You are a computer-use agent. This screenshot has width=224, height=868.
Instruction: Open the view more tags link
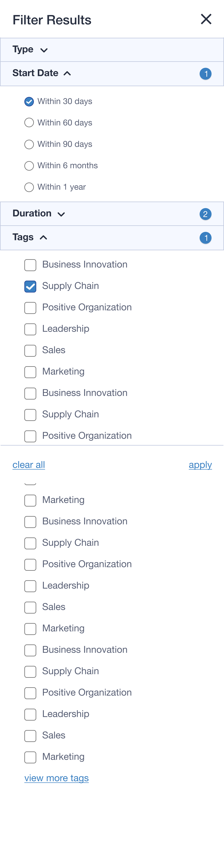coord(57,778)
